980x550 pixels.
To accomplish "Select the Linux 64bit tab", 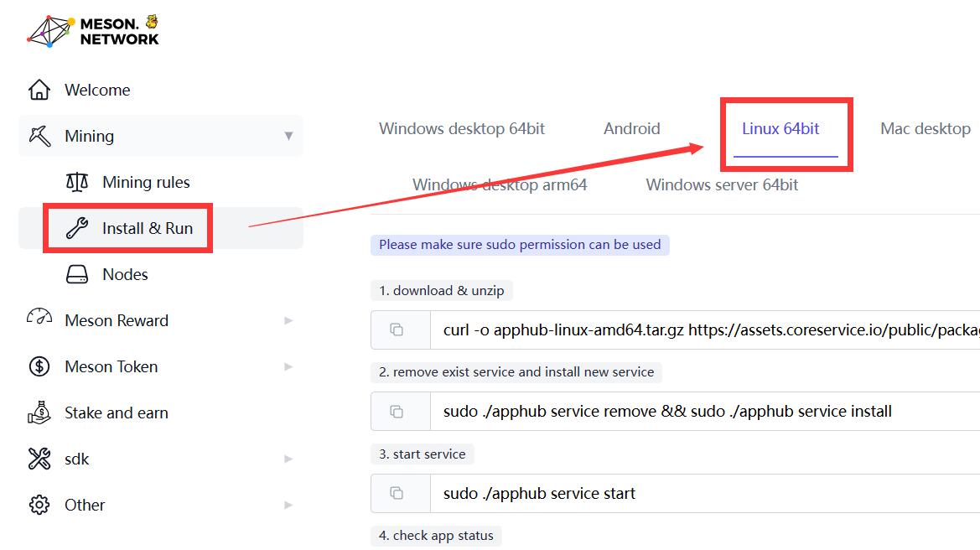I will pyautogui.click(x=780, y=129).
